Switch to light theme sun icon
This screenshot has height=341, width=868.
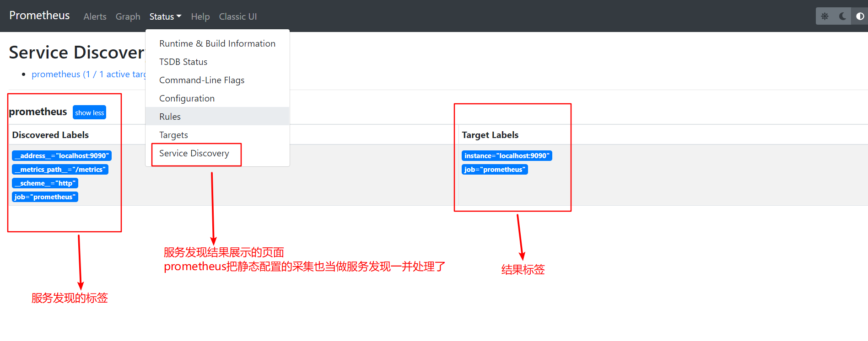coord(825,16)
